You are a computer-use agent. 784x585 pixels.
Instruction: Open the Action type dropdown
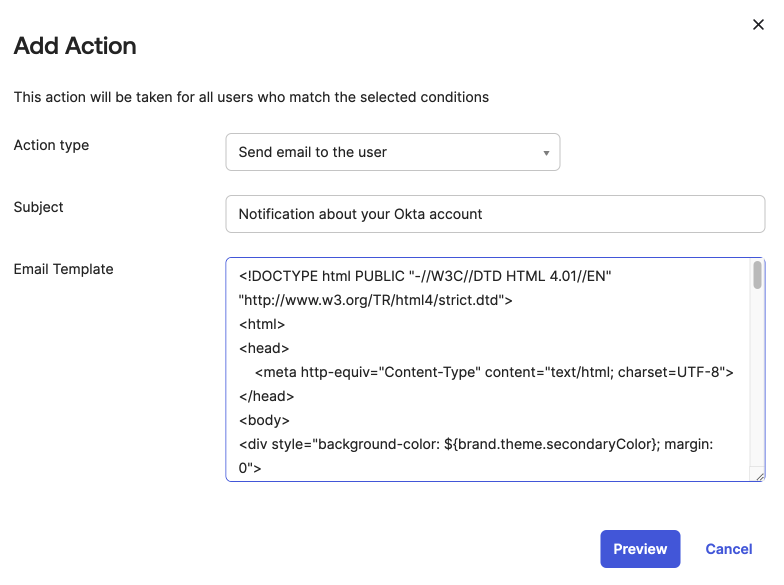pyautogui.click(x=392, y=152)
